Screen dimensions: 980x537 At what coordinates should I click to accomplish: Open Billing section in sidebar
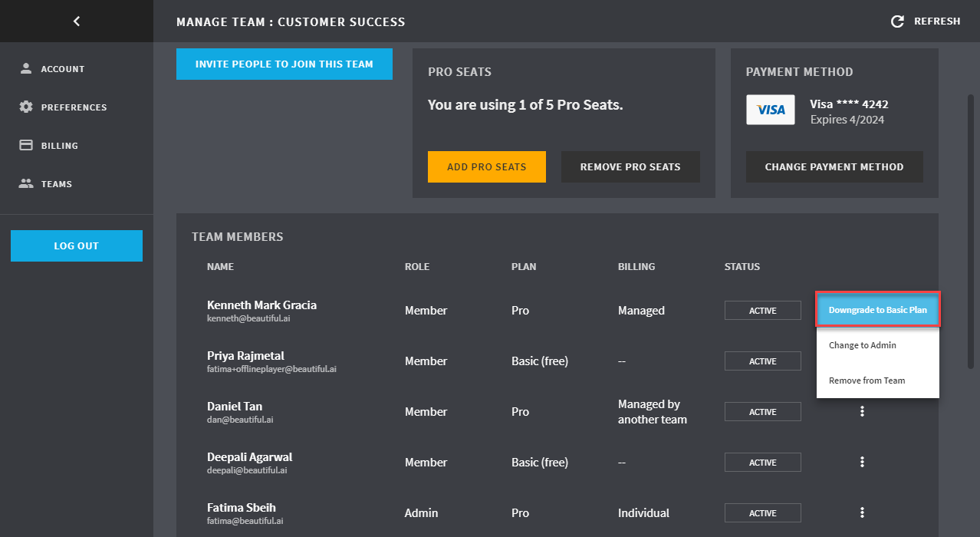[60, 146]
